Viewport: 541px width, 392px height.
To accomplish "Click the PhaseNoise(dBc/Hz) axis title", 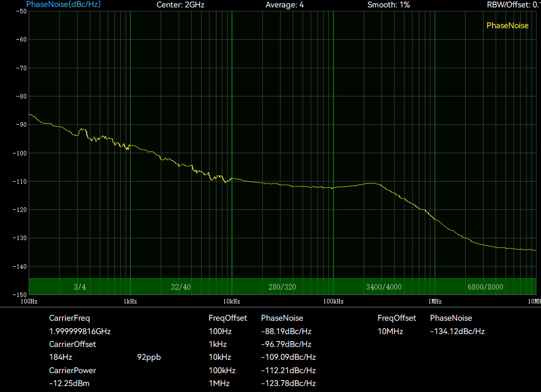I will (x=63, y=4).
